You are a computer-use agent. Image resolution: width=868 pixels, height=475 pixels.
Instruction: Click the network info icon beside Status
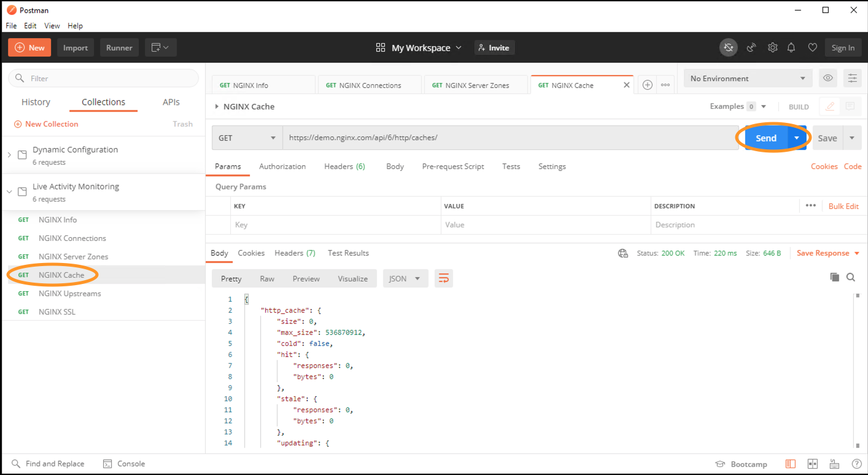623,253
